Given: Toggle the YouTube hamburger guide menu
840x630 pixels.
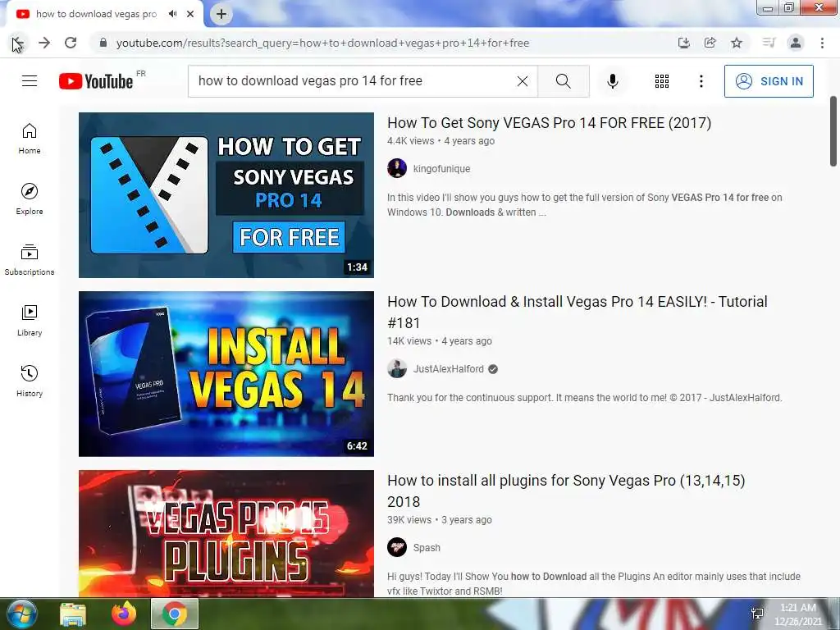Looking at the screenshot, I should pos(30,81).
